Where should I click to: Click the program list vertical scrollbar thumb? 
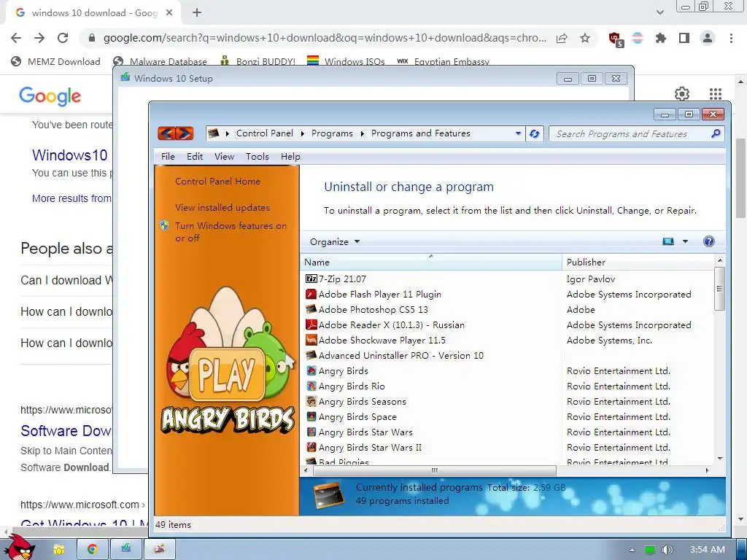(719, 289)
